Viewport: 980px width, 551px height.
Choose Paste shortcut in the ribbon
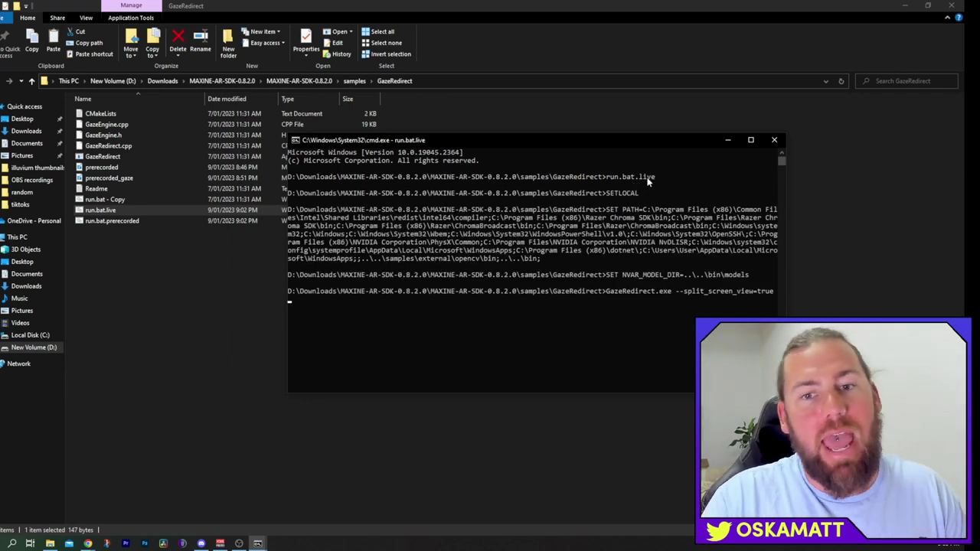(x=90, y=54)
